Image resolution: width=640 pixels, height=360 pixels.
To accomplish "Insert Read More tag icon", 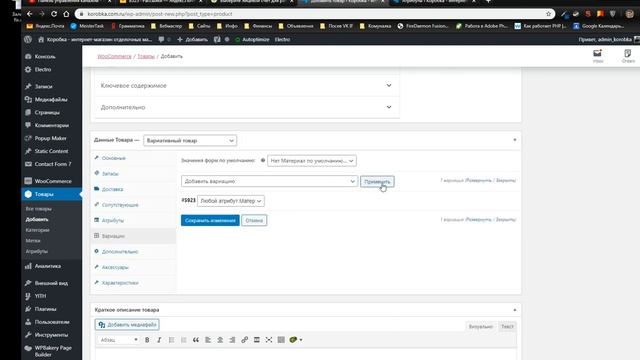I will click(257, 340).
